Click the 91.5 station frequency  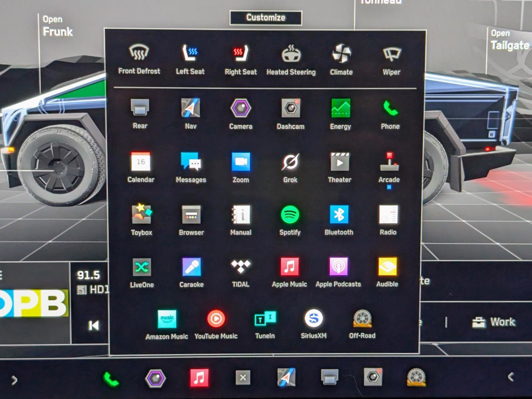point(88,275)
